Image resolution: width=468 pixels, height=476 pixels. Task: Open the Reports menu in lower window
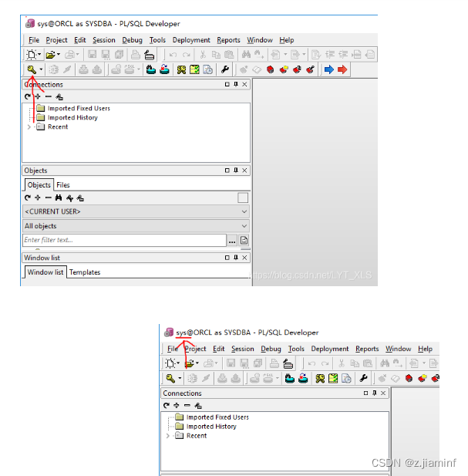[x=367, y=349]
